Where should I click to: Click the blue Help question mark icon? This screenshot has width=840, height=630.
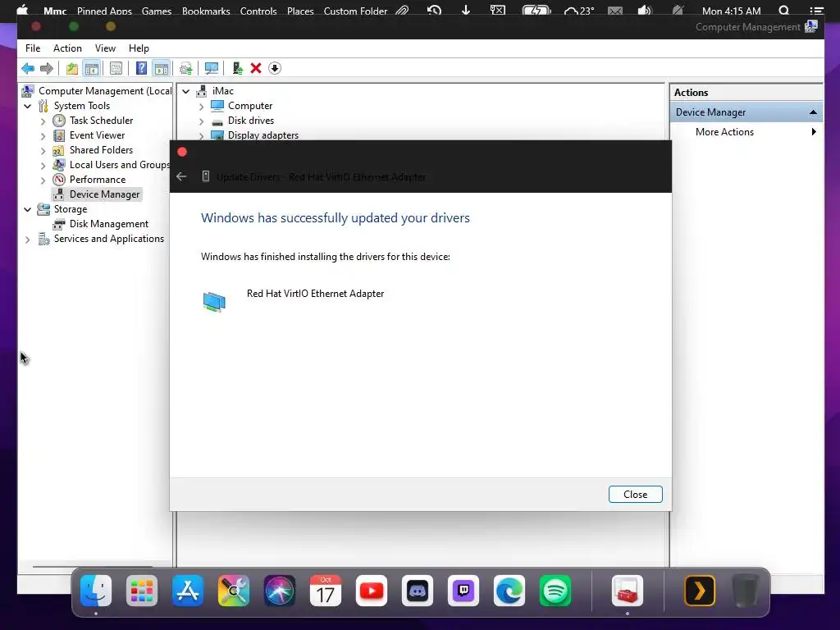(141, 68)
